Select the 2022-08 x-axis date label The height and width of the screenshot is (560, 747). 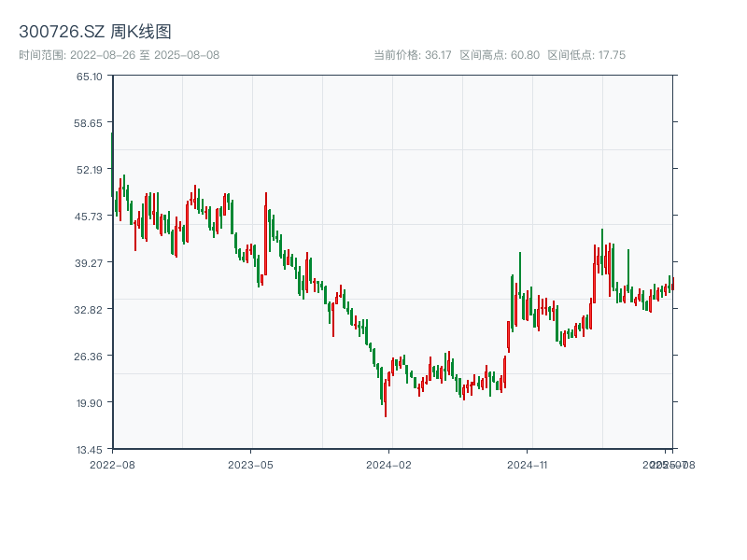pos(112,464)
